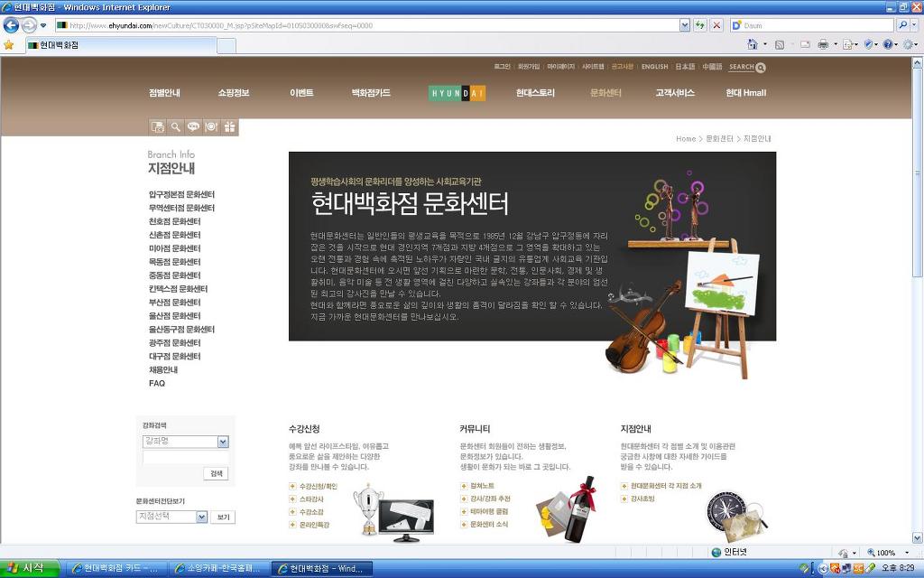Click the 검색 button
Screen dimensions: 924x578
(217, 473)
